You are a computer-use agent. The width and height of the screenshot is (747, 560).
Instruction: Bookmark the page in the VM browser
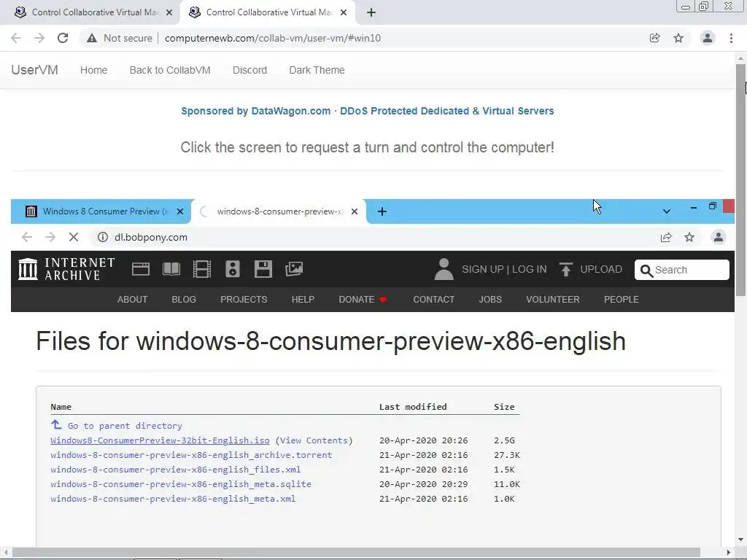689,237
